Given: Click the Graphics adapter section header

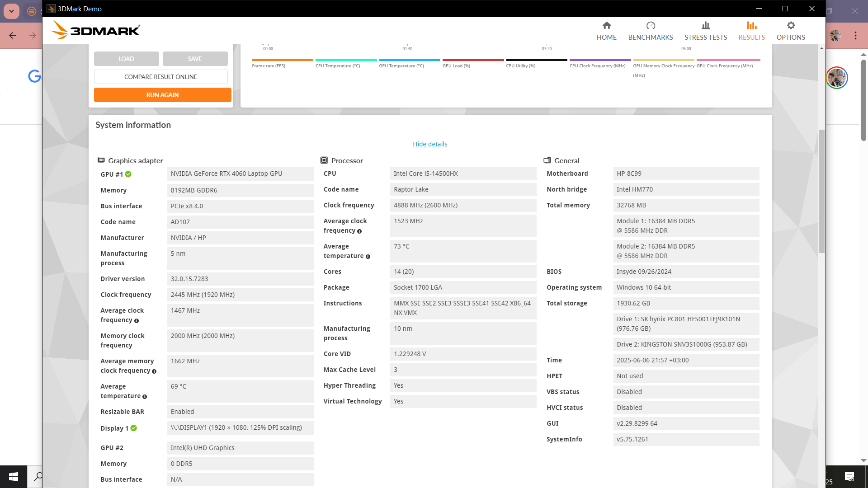Looking at the screenshot, I should 135,160.
